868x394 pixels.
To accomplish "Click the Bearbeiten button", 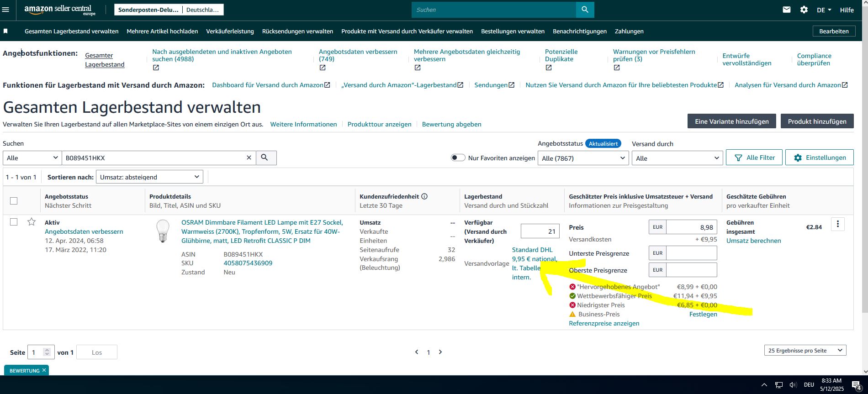I will [834, 31].
